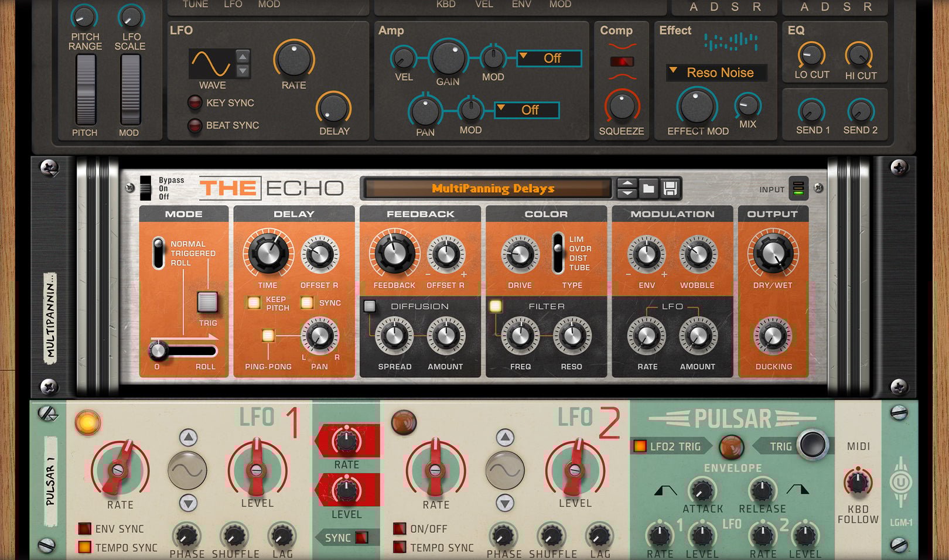Click LFO 2 waveform down arrow
This screenshot has width=949, height=560.
point(505,503)
